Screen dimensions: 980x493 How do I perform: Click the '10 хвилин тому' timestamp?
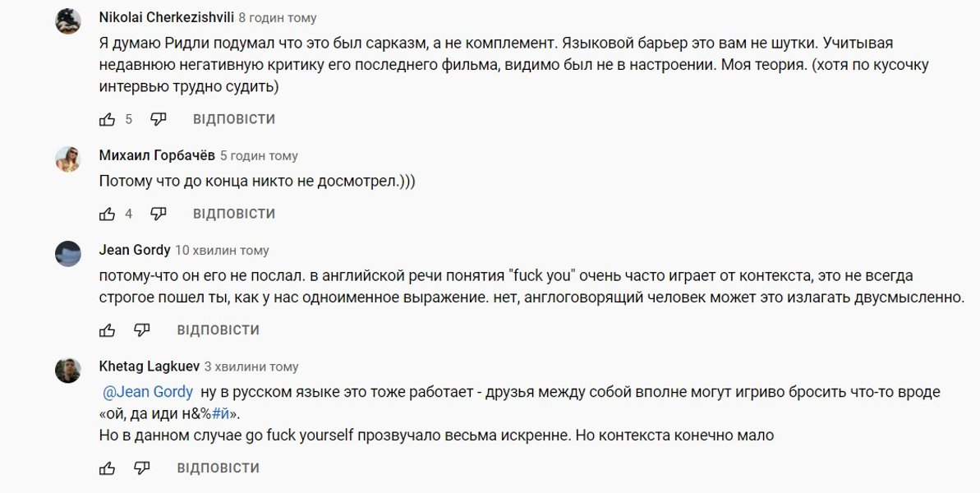point(222,250)
